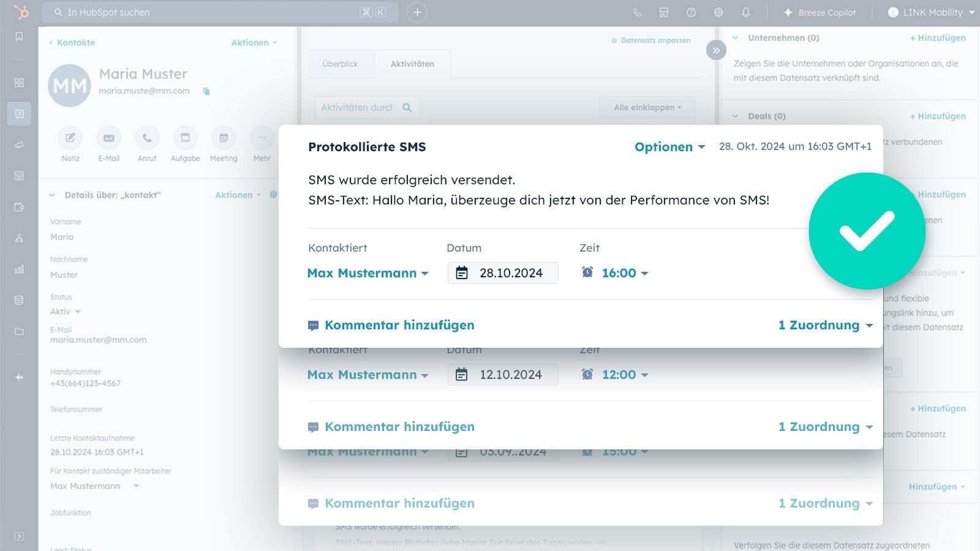The image size is (980, 551).
Task: Collapse the Unternehmen (0) section
Action: coord(736,38)
